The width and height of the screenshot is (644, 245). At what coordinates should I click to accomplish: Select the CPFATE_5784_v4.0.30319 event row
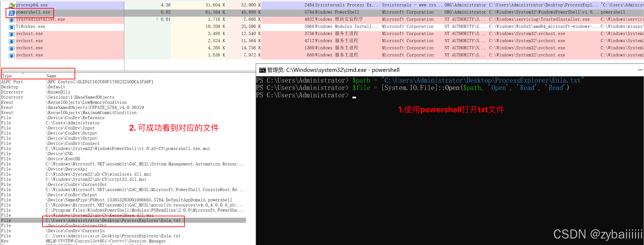[123, 108]
